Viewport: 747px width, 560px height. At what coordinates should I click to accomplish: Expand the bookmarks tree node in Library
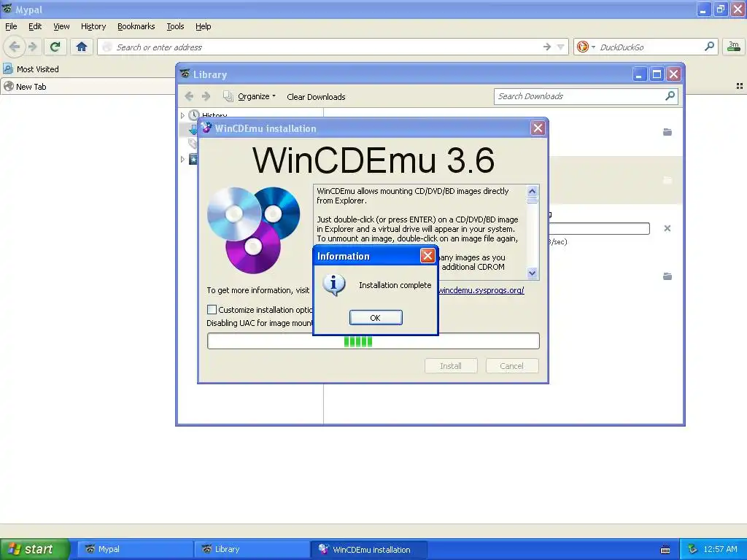(182, 159)
